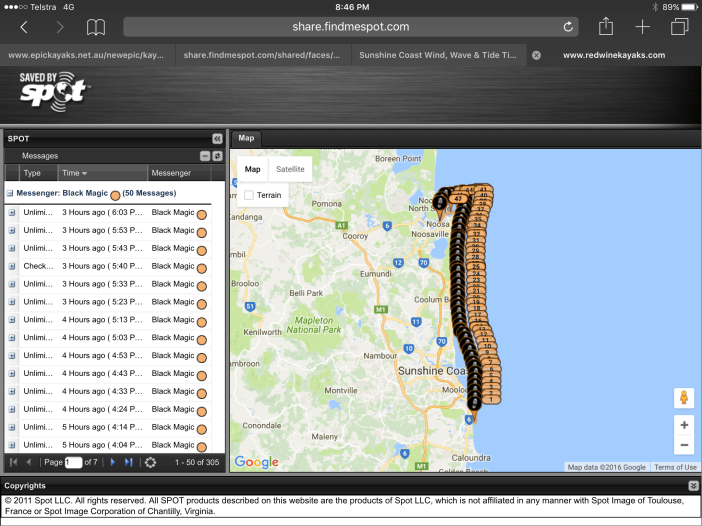Click the page number input field
Viewport: 702px width, 526px height.
(x=73, y=462)
